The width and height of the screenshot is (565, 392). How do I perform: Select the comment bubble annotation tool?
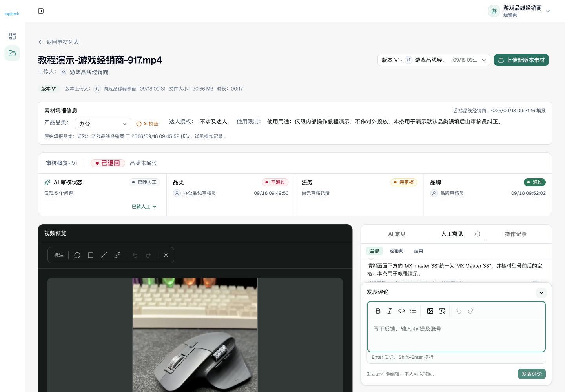77,255
